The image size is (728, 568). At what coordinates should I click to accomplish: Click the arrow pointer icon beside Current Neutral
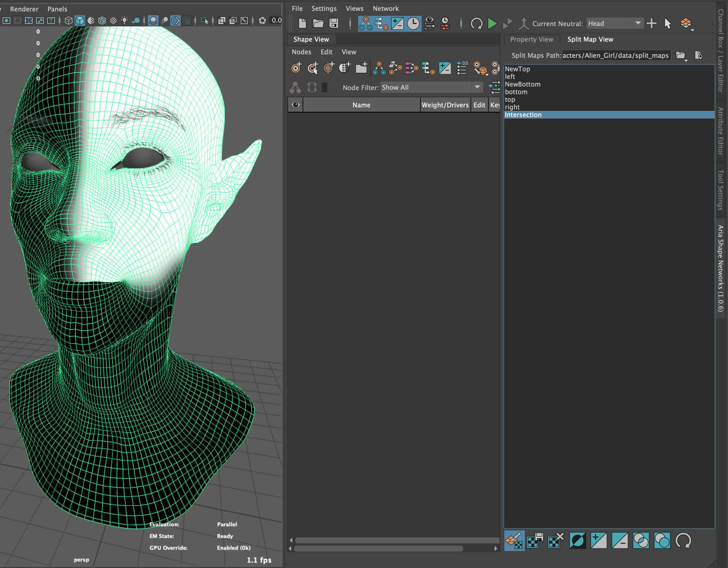click(668, 23)
